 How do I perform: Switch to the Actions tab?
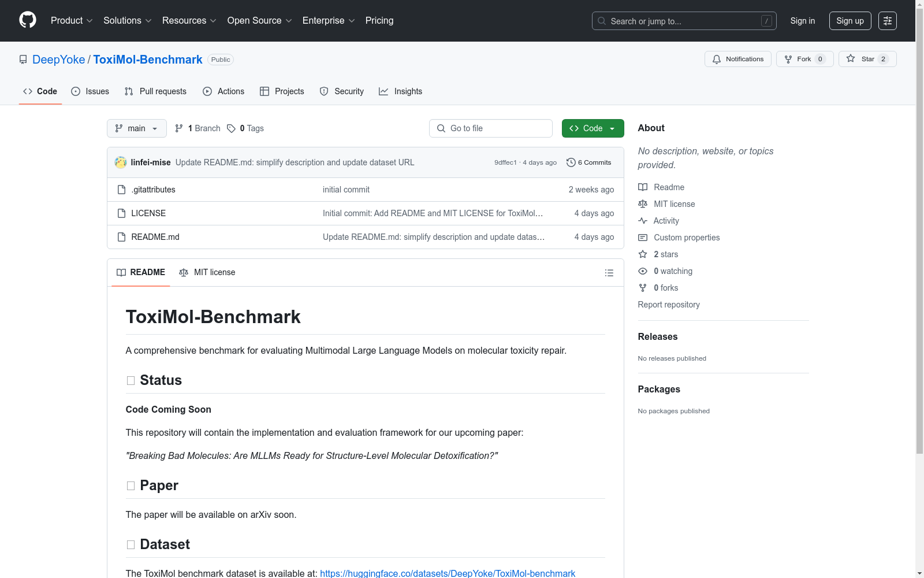click(x=223, y=91)
